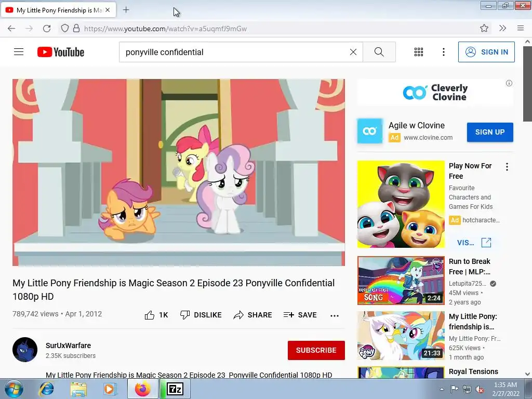Open Clovine ad square logo
Image resolution: width=532 pixels, height=399 pixels.
coord(370,131)
